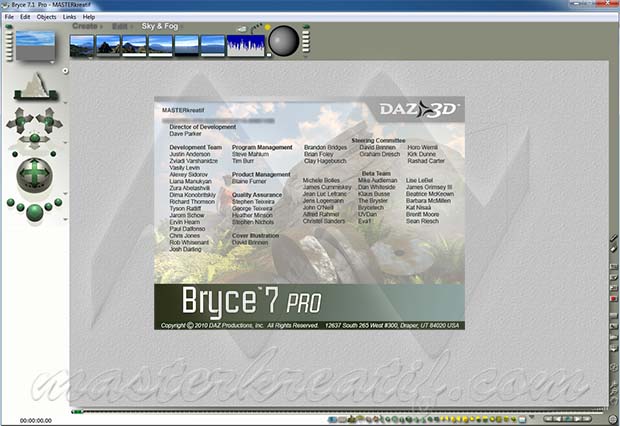Viewport: 620px width, 426px height.
Task: Open the triangle menu below nano preview
Action: click(x=52, y=62)
